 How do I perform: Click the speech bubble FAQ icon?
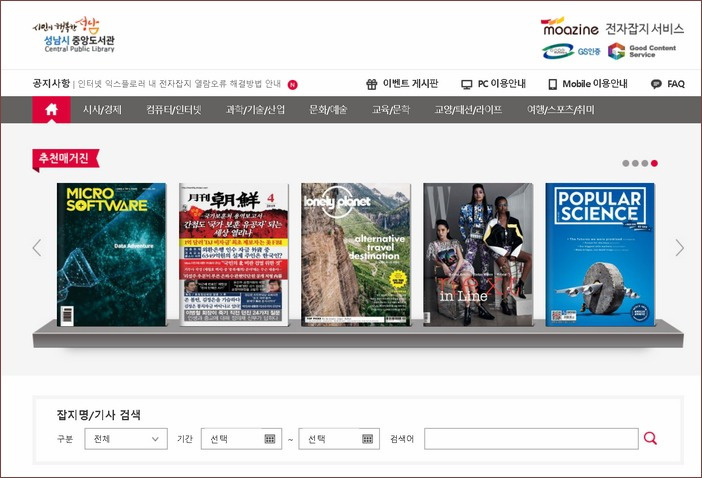[656, 84]
